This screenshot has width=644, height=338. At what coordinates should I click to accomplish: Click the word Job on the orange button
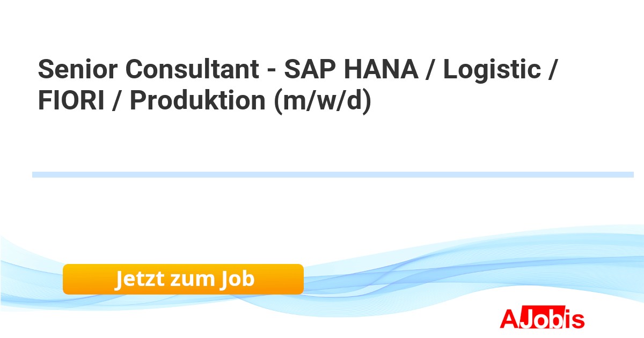pyautogui.click(x=236, y=279)
